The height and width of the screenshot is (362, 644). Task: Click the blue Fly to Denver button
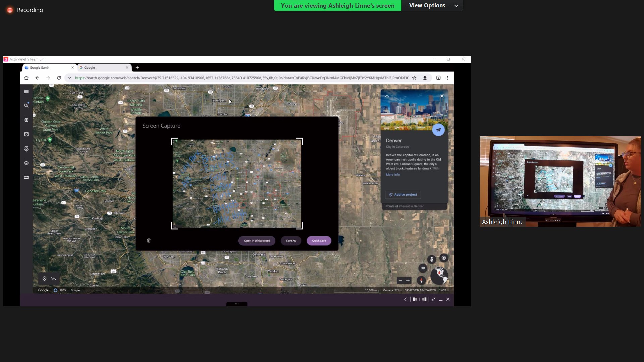[438, 130]
